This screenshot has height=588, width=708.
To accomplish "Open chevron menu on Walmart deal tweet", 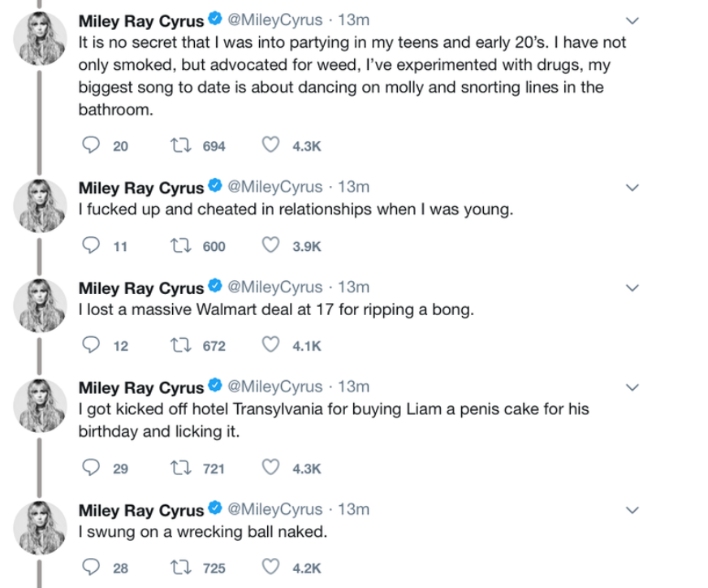I will coord(633,288).
